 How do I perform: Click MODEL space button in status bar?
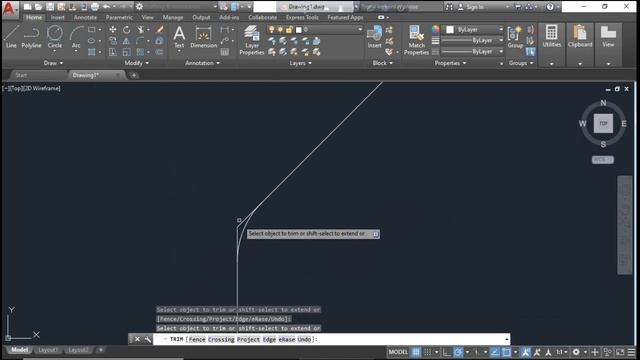398,352
